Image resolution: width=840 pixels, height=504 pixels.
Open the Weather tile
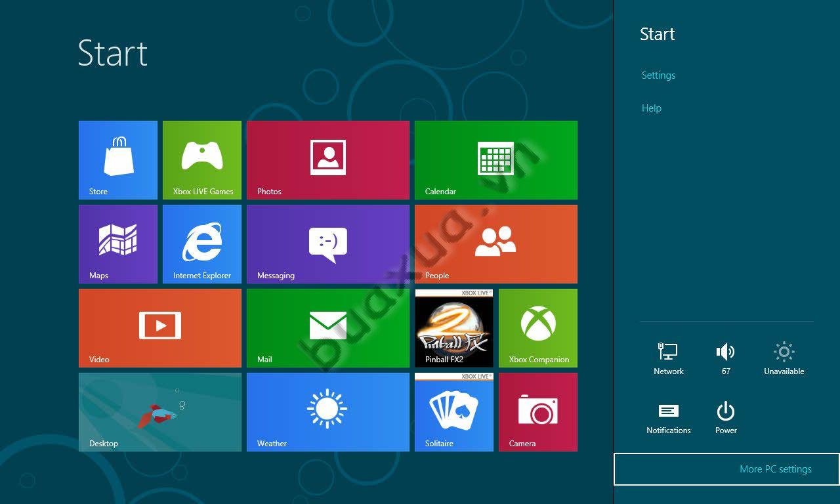point(328,412)
